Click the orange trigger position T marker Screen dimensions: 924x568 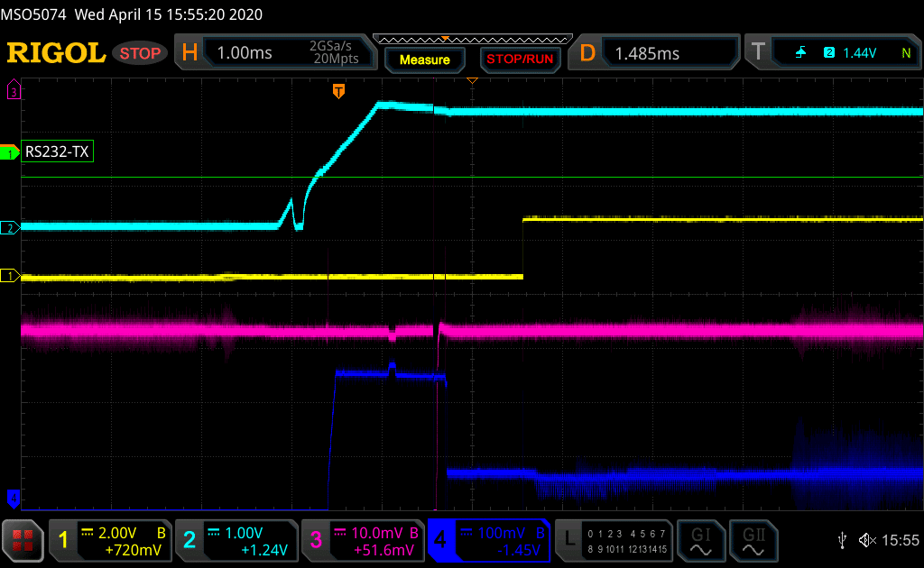(x=338, y=91)
